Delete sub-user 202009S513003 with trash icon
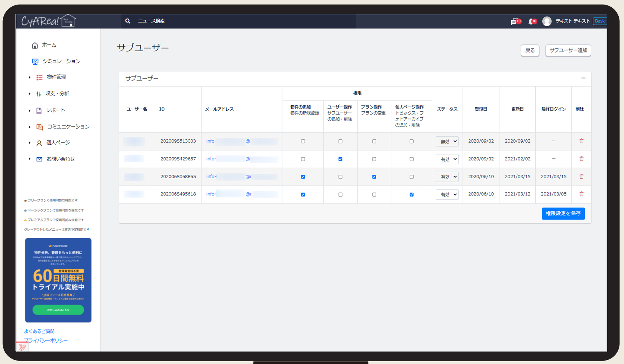The height and width of the screenshot is (364, 624). pos(581,141)
